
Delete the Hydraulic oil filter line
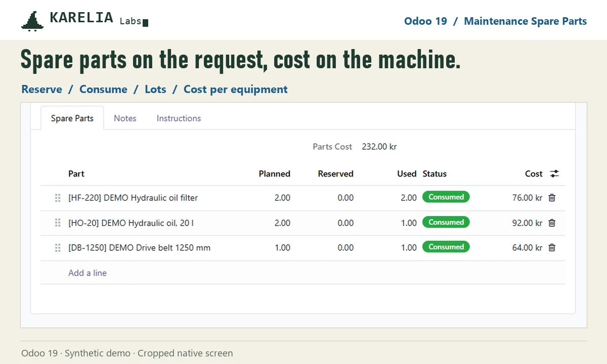pyautogui.click(x=552, y=198)
